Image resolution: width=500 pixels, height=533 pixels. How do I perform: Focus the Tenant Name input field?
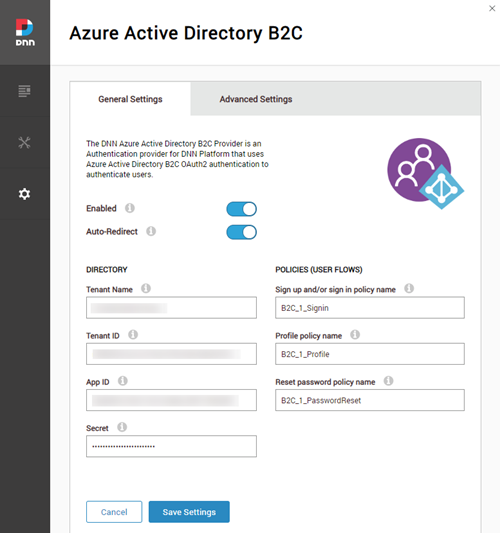[171, 308]
